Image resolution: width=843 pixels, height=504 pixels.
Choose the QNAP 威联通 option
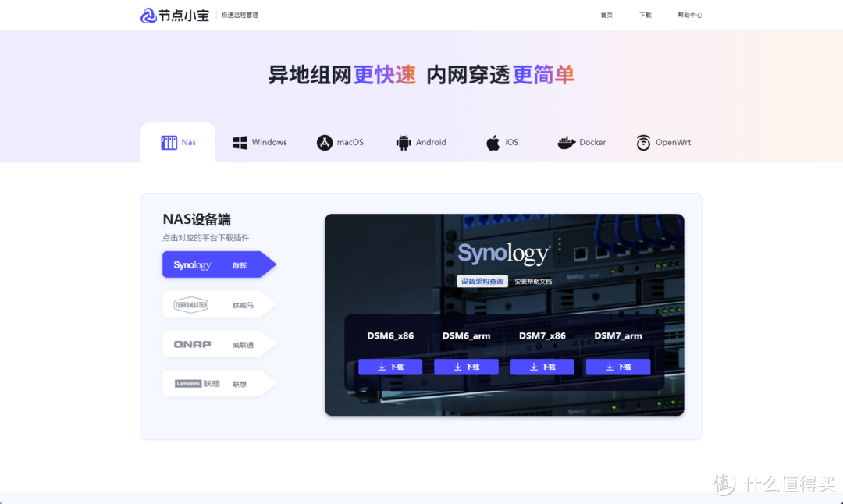[211, 343]
